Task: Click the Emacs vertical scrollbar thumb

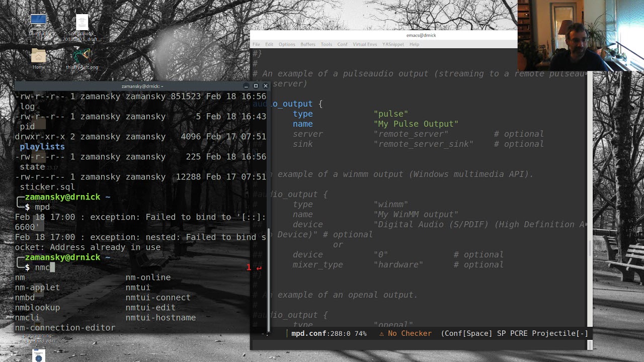Action: 590,248
